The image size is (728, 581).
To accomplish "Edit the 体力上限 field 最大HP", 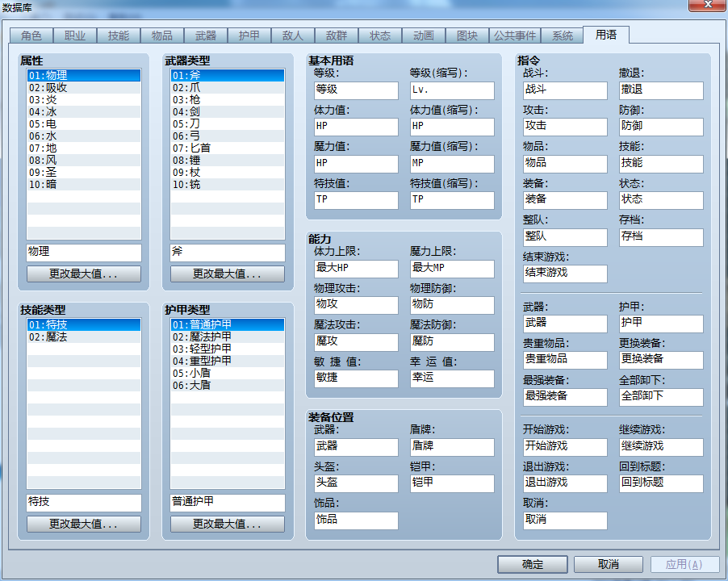I will [356, 269].
